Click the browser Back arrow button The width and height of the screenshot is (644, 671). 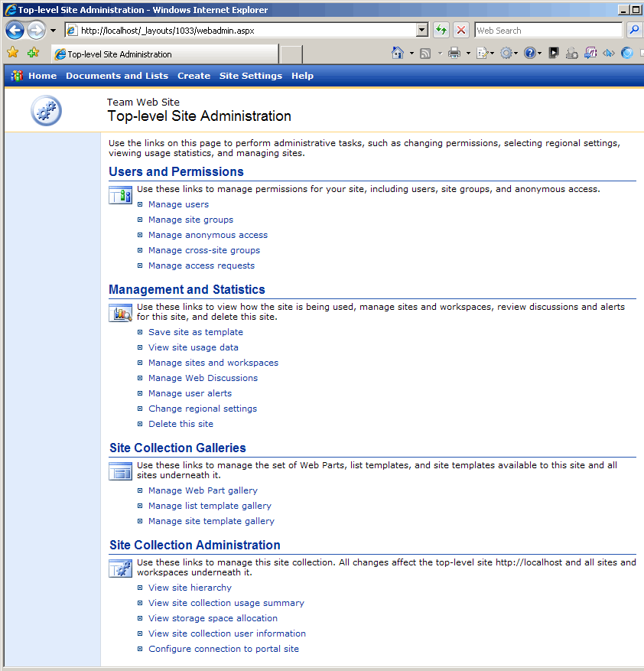[x=15, y=31]
